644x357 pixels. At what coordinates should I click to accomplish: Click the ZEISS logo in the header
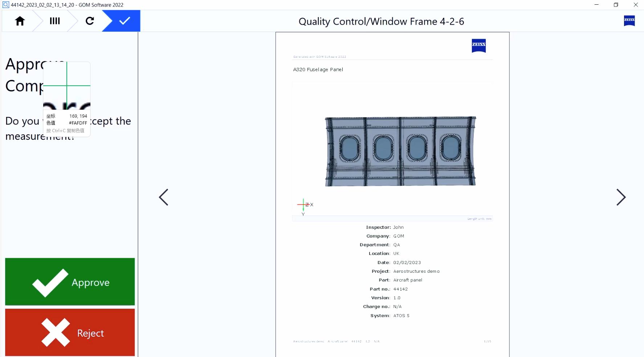pos(629,21)
